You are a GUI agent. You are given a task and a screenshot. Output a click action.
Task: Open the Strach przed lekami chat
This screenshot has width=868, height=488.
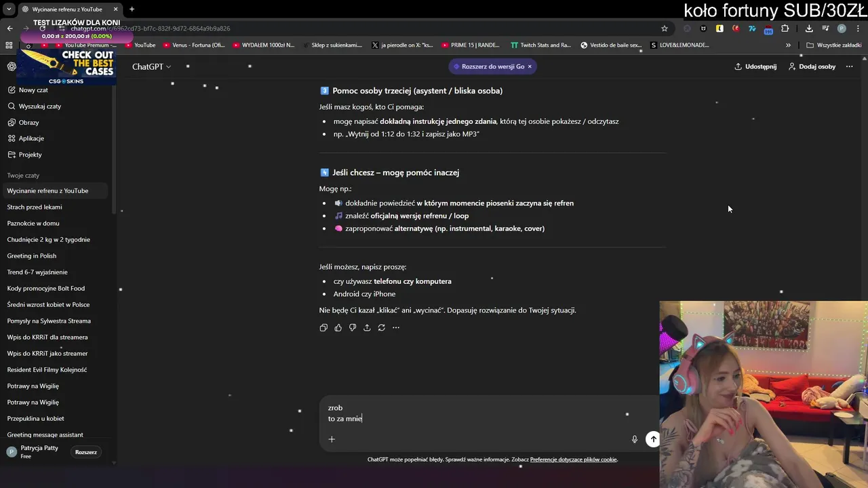pyautogui.click(x=35, y=207)
